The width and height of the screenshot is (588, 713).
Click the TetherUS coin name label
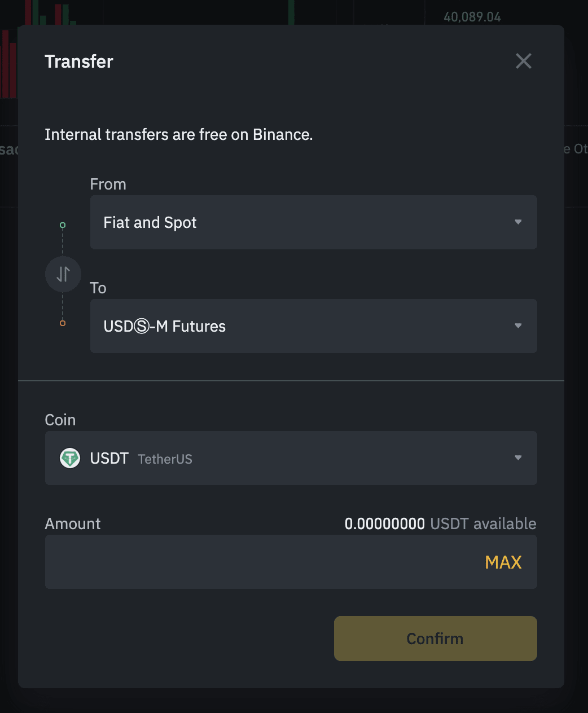tap(165, 459)
